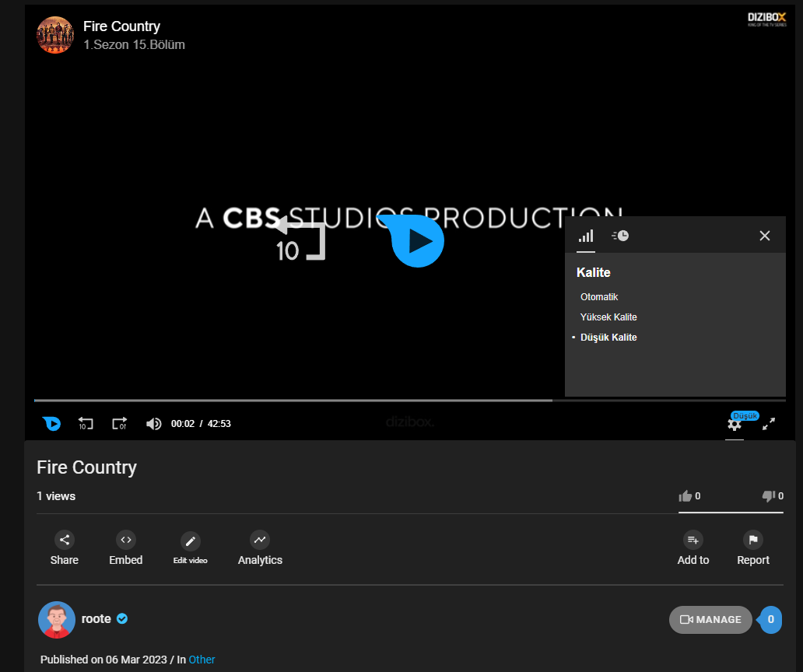Click the 1 views count text
Screen dimensions: 803x672
pos(56,496)
